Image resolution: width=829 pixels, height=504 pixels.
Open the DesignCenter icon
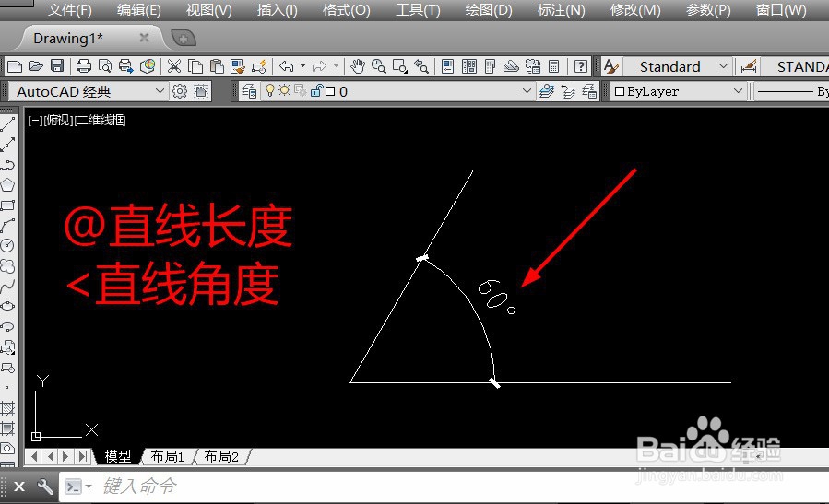coord(469,66)
